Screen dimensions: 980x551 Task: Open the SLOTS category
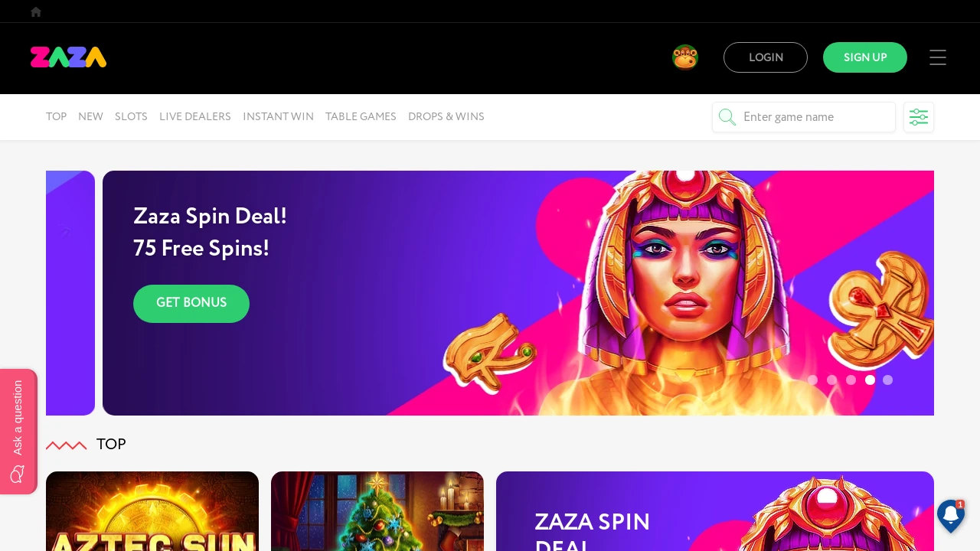tap(131, 116)
